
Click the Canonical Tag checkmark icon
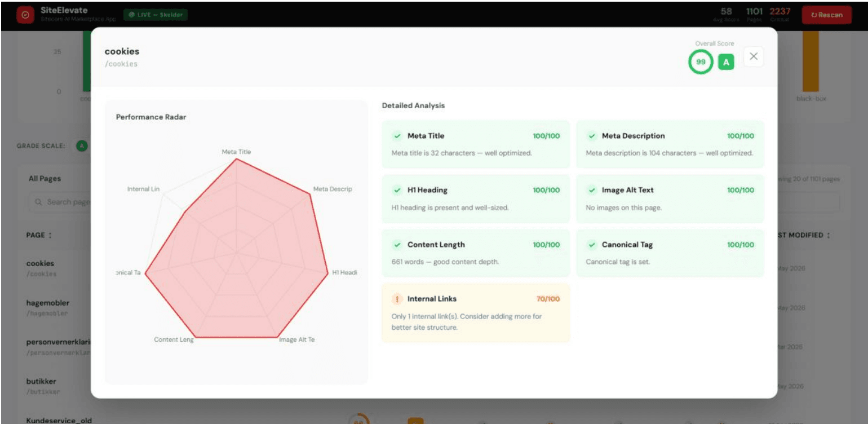[x=592, y=245]
